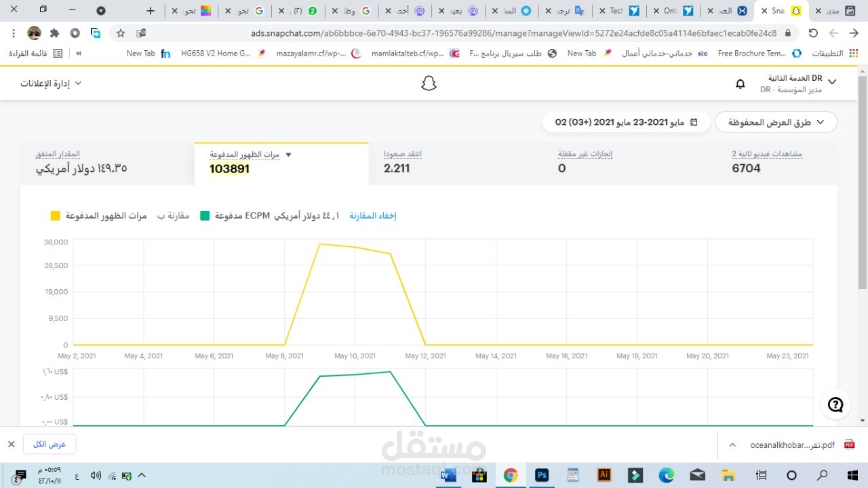Switch to the Tech browser tab
Image resolution: width=868 pixels, height=488 pixels.
point(618,11)
